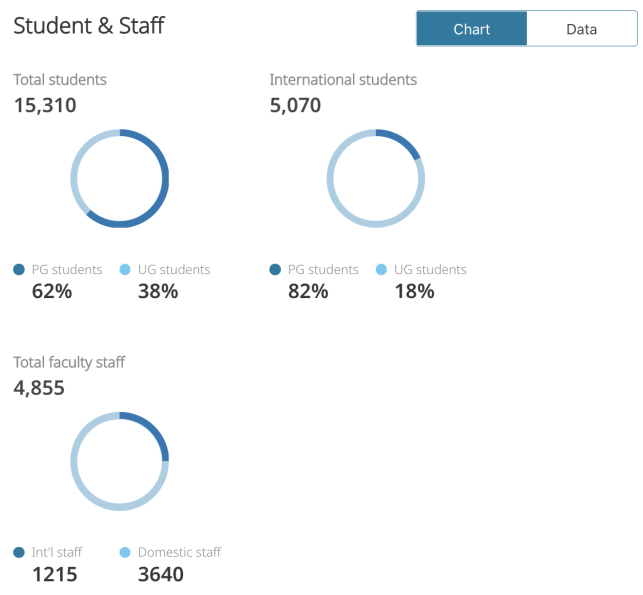Click the 1215 Int'l staff figure
643x595 pixels.
point(55,574)
